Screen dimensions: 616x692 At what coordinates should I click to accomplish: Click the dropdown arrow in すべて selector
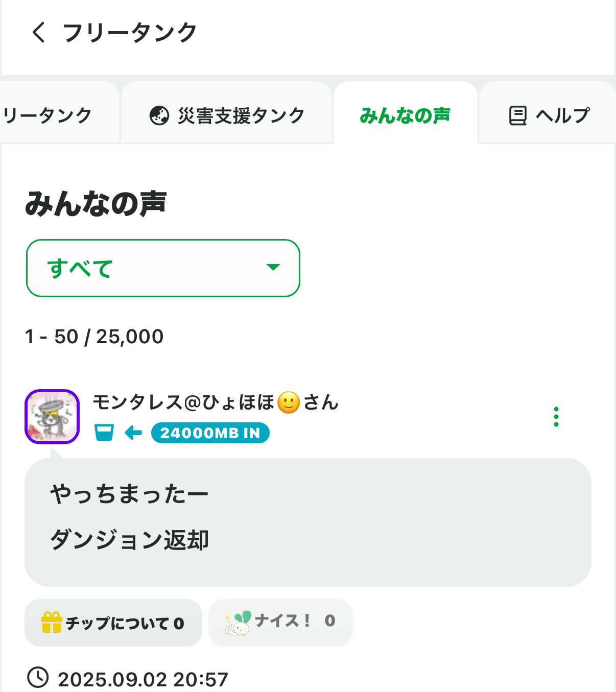273,267
